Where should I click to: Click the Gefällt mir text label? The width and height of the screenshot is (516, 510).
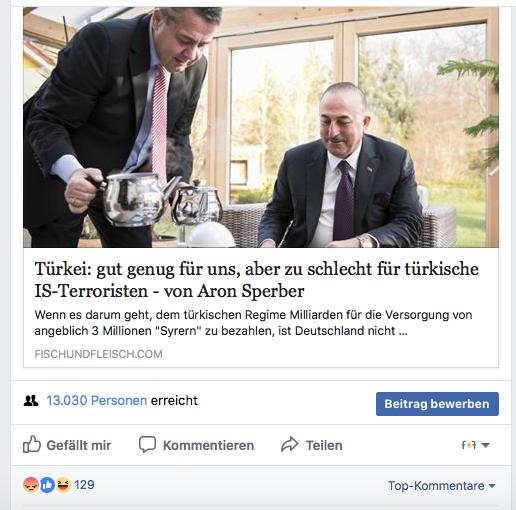click(x=79, y=445)
